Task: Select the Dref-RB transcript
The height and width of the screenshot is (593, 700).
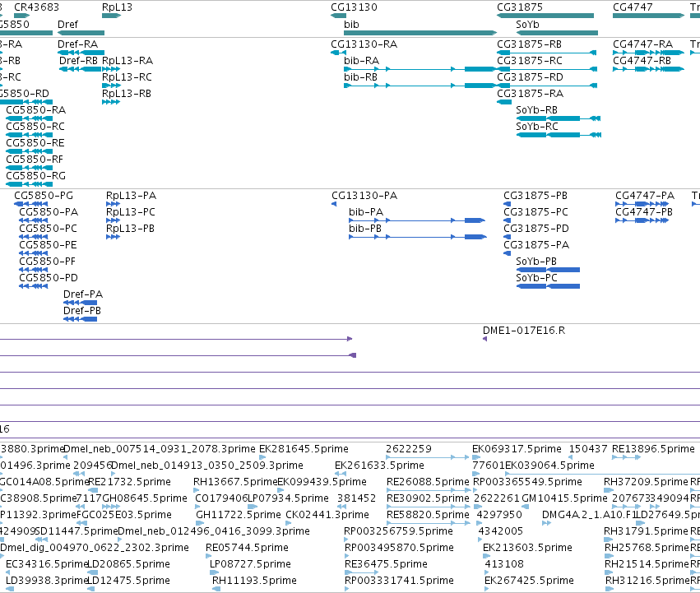Action: pos(81,69)
